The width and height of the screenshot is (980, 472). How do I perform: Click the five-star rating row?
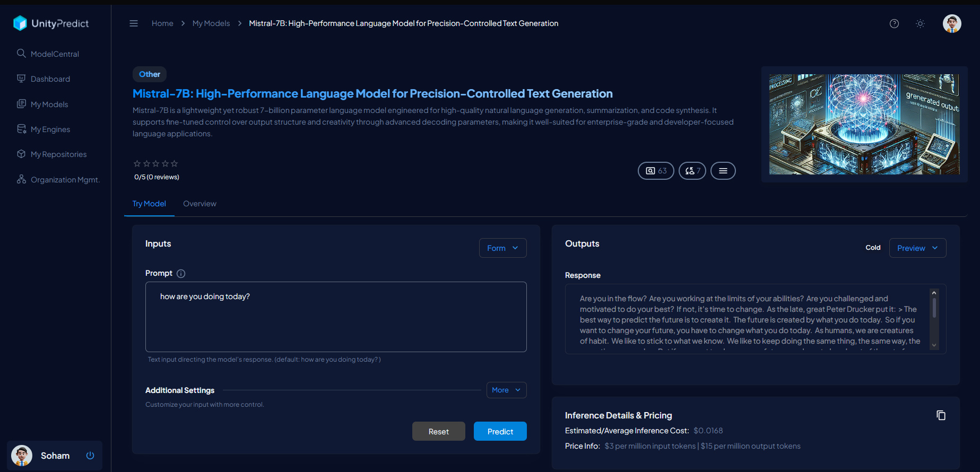point(155,164)
